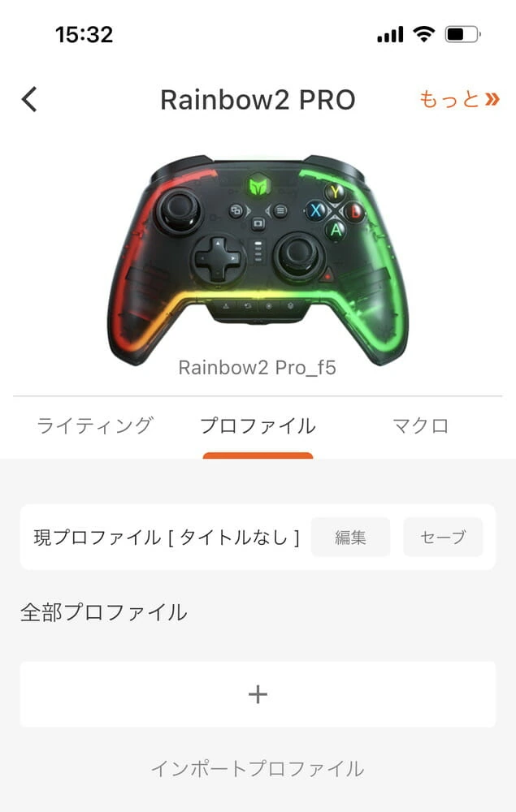Tap インポートプロファイル link
The image size is (516, 812).
click(258, 768)
